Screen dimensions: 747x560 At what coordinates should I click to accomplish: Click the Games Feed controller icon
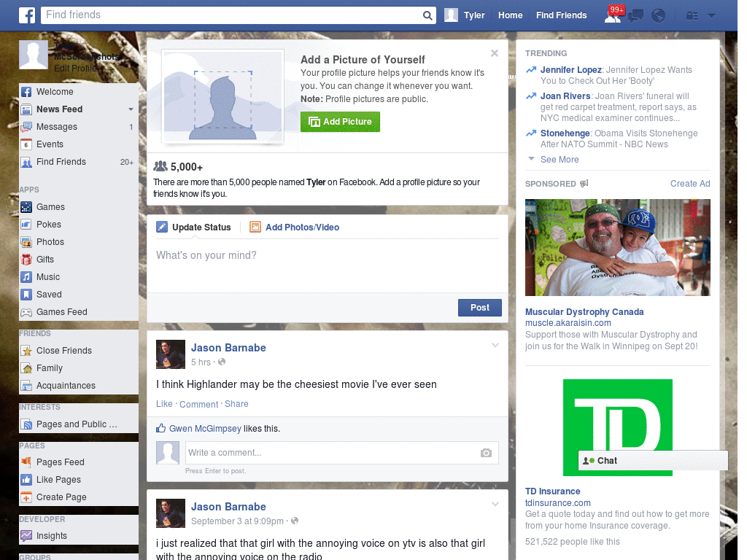tap(26, 312)
